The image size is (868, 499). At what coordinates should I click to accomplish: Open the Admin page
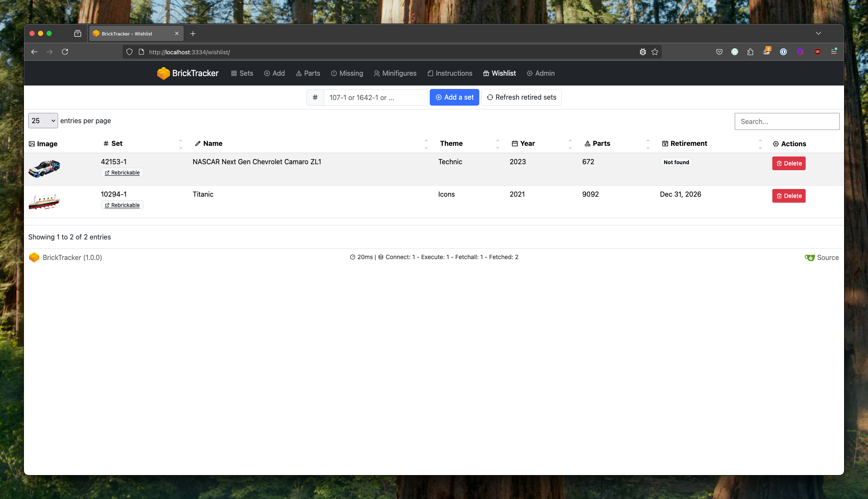(x=541, y=74)
